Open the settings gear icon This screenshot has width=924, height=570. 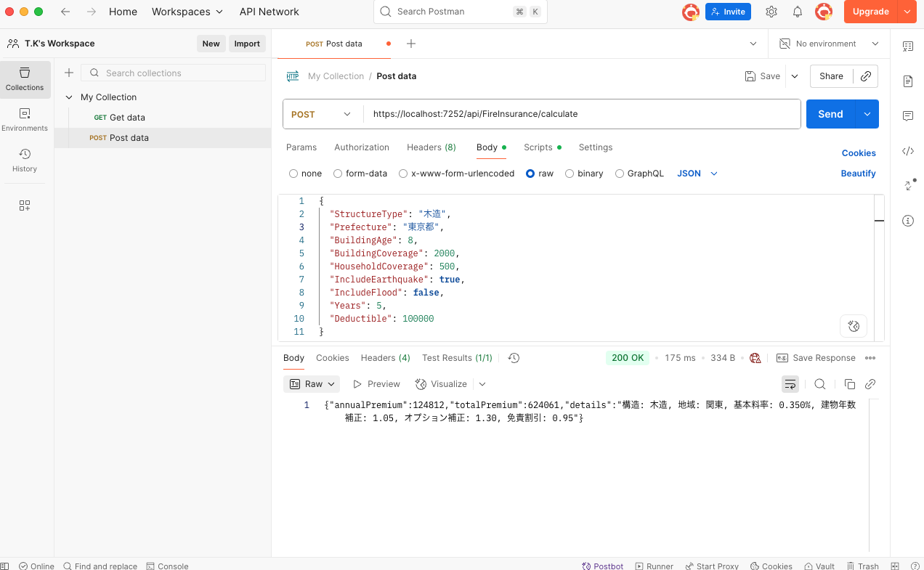pos(771,12)
